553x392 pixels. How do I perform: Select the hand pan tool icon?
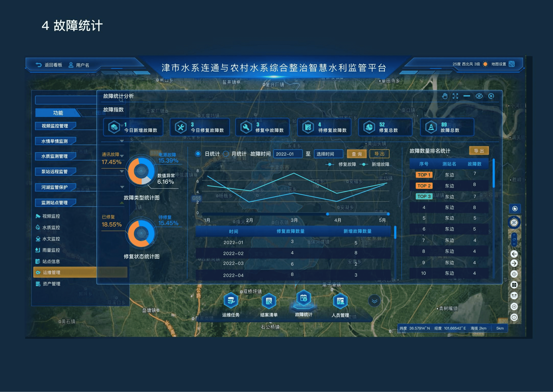[x=445, y=96]
